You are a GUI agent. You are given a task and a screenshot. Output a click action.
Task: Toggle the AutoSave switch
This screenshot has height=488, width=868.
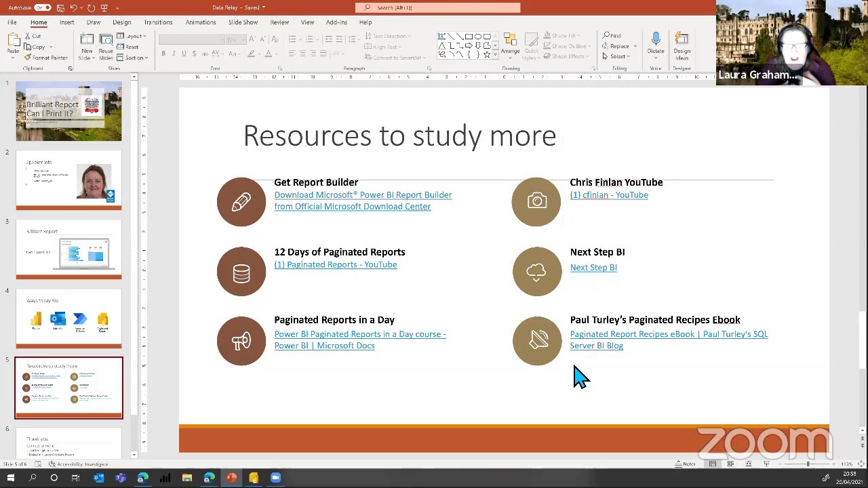(x=43, y=7)
